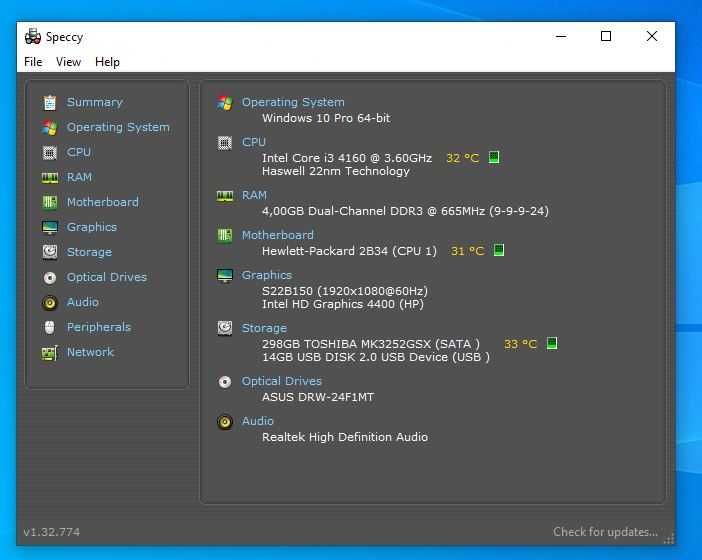Select Audio in the sidebar

pos(83,302)
